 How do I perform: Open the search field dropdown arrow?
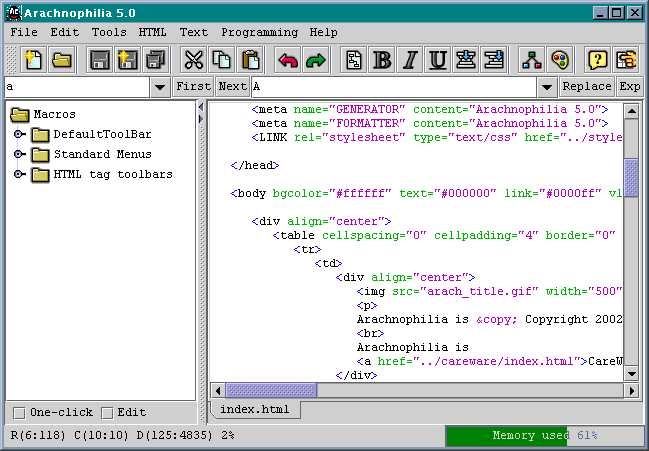pyautogui.click(x=160, y=87)
